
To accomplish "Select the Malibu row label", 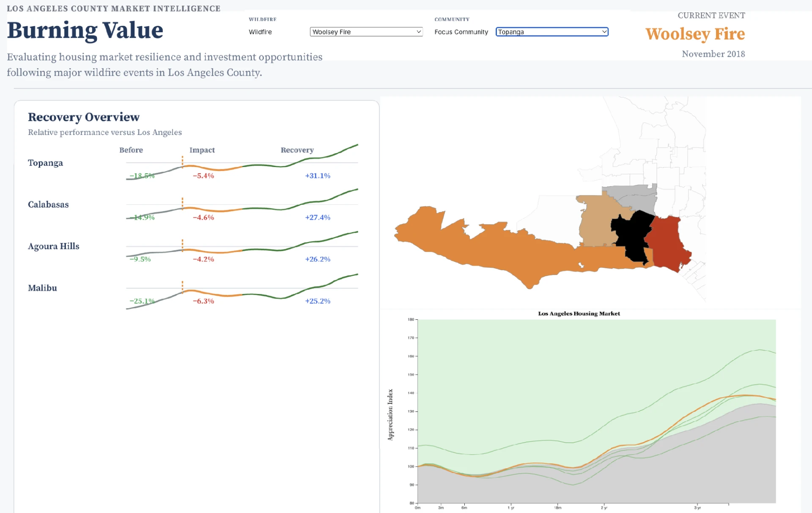I will tap(42, 288).
